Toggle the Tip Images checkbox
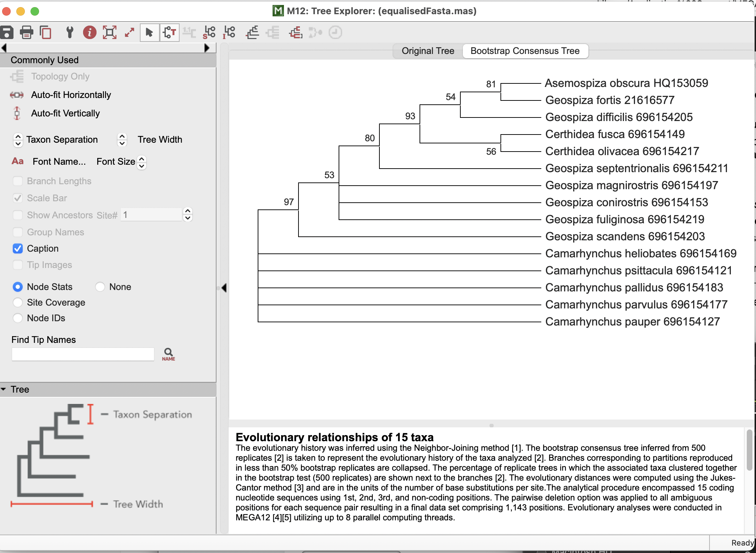The image size is (756, 553). (x=18, y=265)
